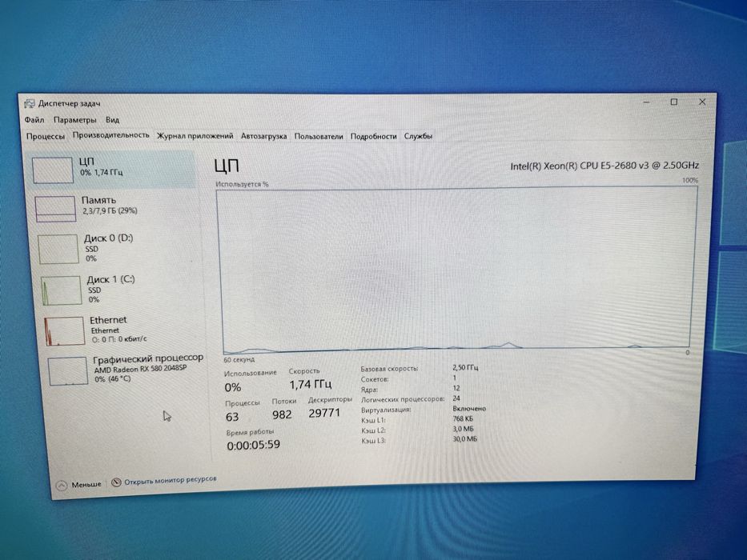
Task: Click the Ethernet mini graph thumbnail
Action: [x=64, y=331]
